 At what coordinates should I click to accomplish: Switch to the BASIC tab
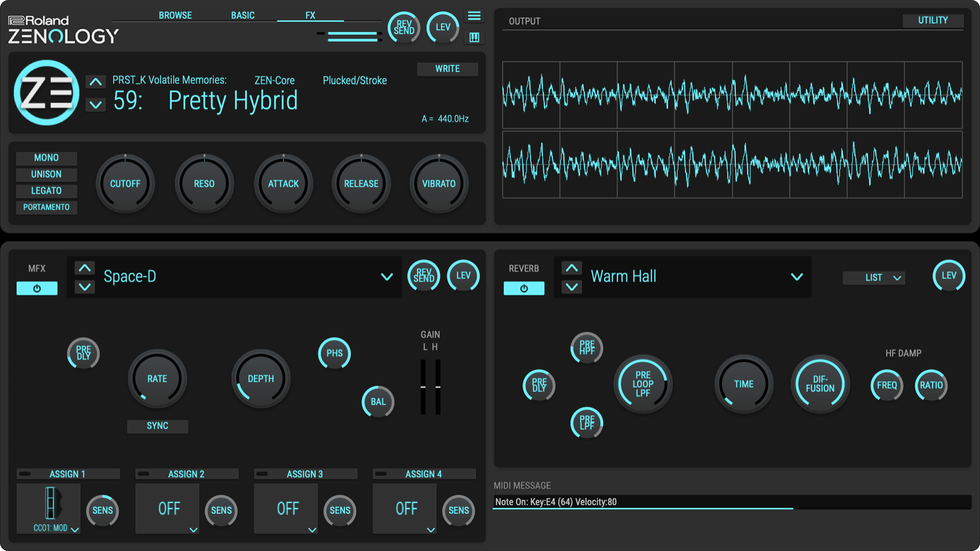click(x=243, y=15)
